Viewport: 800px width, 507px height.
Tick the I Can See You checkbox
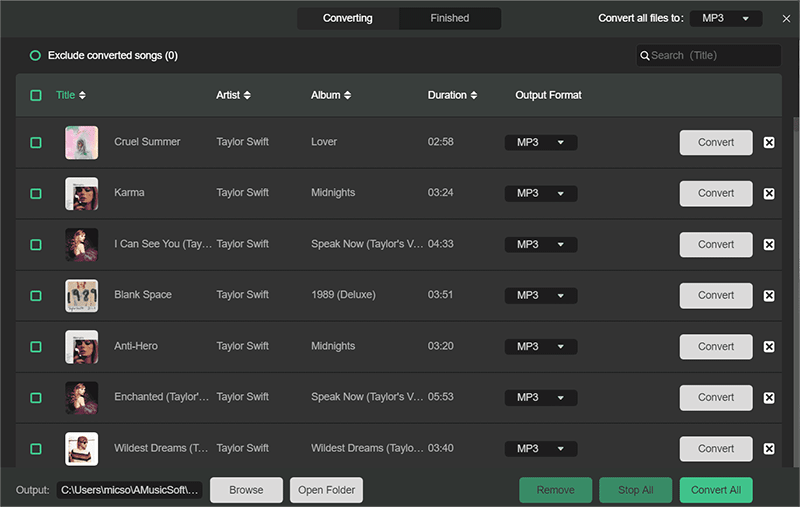pos(36,244)
